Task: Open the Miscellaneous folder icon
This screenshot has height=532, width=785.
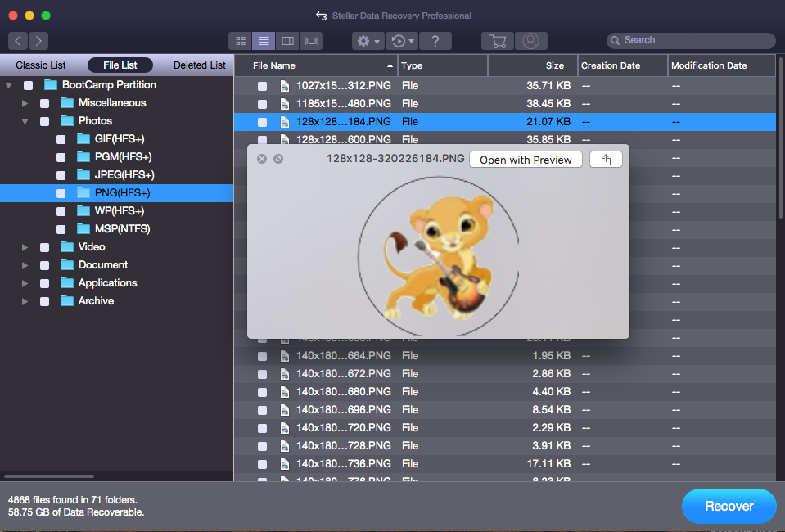Action: (x=67, y=102)
